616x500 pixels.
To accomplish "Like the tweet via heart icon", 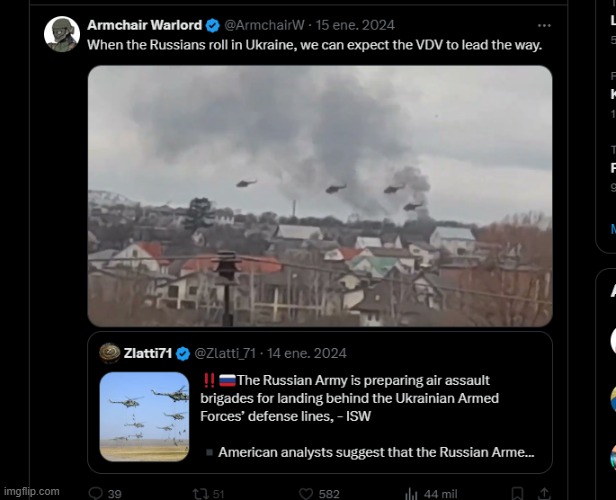I will pos(306,493).
